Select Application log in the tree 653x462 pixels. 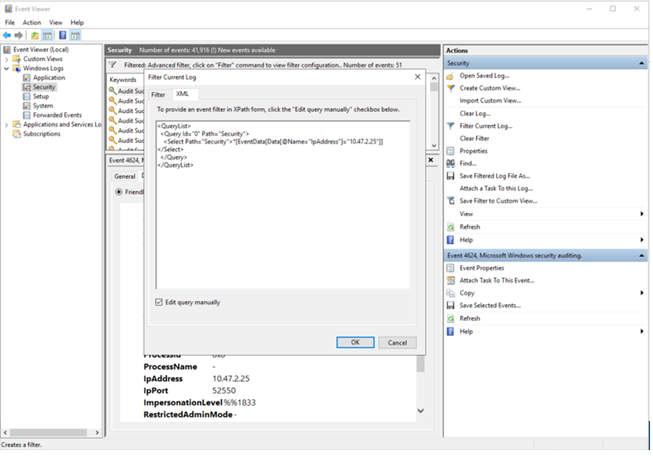49,78
